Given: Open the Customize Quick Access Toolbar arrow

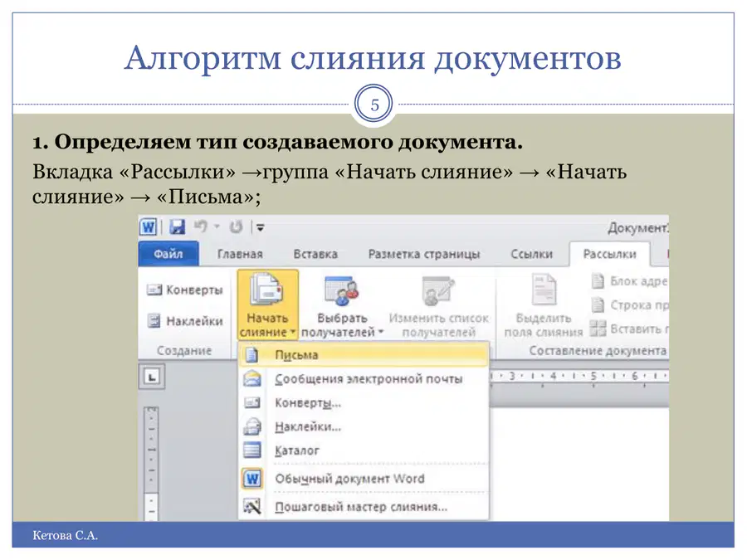Looking at the screenshot, I should click(260, 227).
